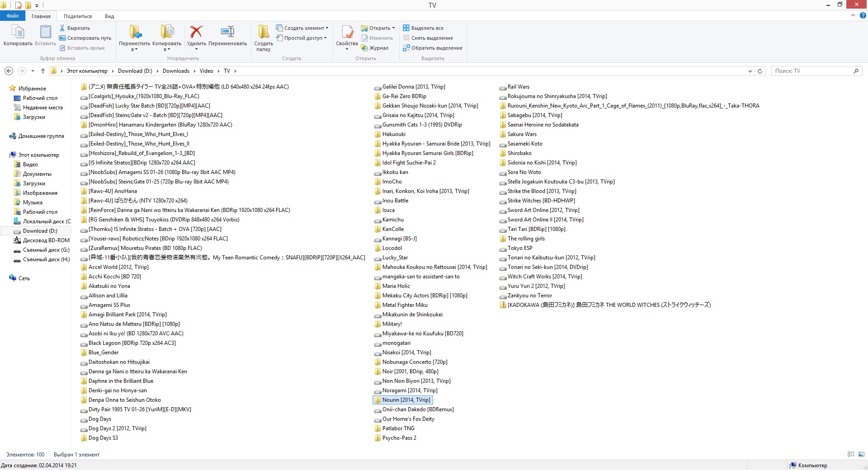Switch to the Home (Главная) tab
Viewport: 868px width, 470px height.
41,16
